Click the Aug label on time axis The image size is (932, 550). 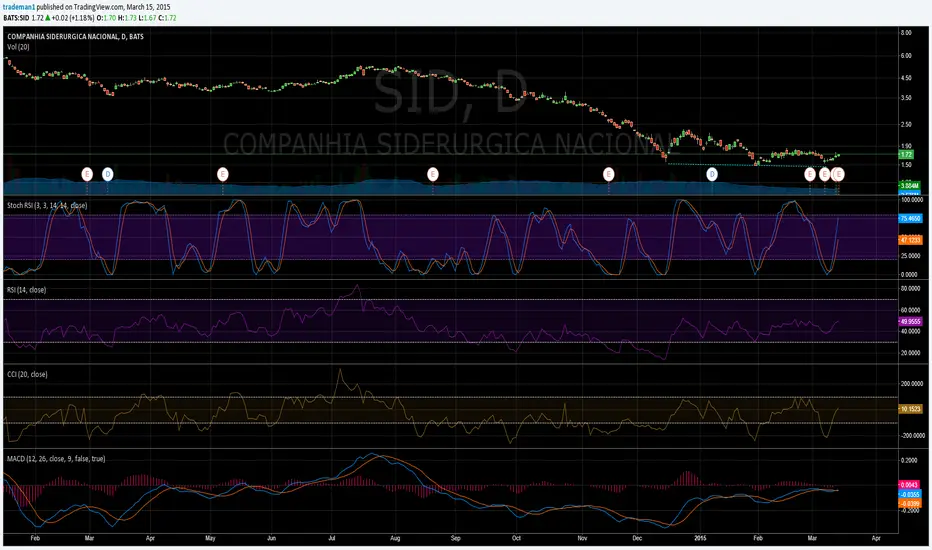[x=395, y=538]
